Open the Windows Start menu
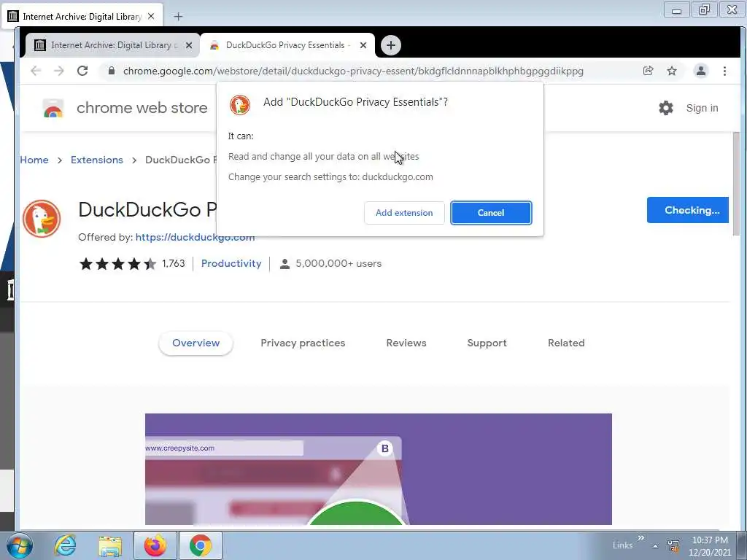The image size is (747, 560). 19,545
